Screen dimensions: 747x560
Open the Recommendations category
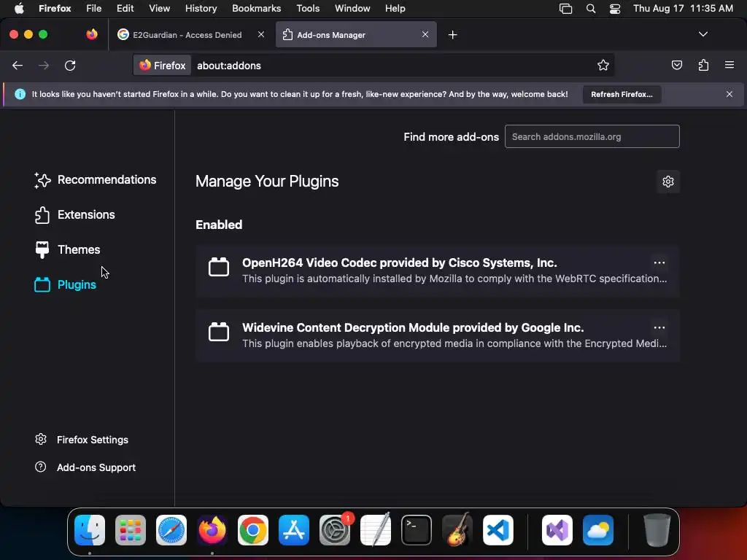tap(95, 180)
